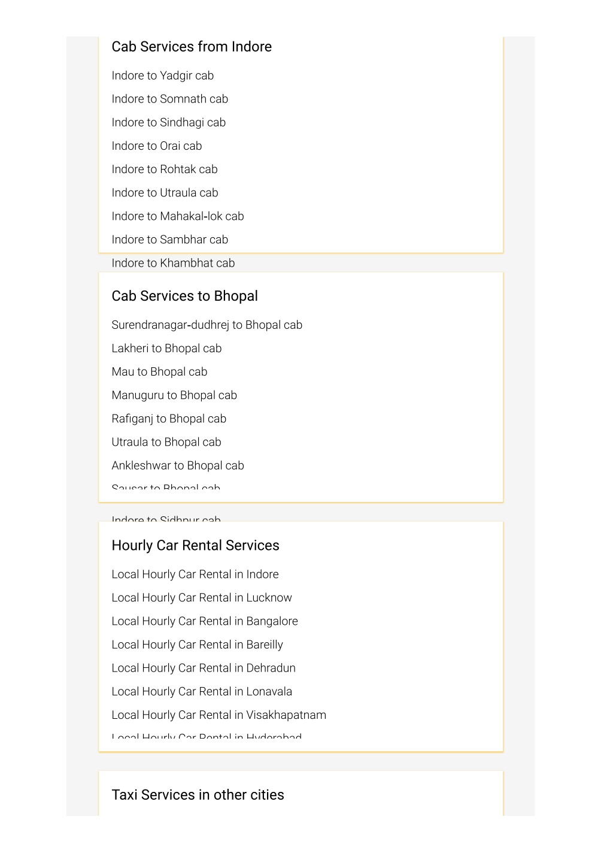The height and width of the screenshot is (868, 613).
Task: Select Local Hourly Car Rental in Lucknow
Action: (x=202, y=597)
